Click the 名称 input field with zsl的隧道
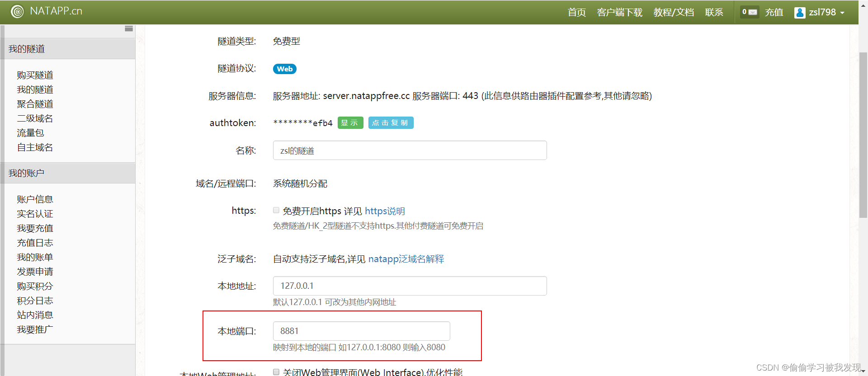The height and width of the screenshot is (376, 868). pos(410,150)
